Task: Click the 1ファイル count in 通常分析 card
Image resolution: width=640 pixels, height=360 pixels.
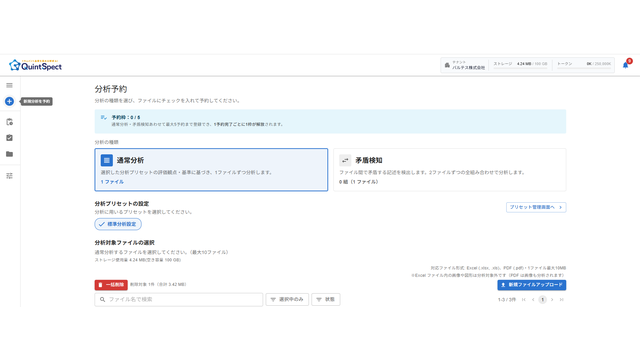Action: (112, 182)
